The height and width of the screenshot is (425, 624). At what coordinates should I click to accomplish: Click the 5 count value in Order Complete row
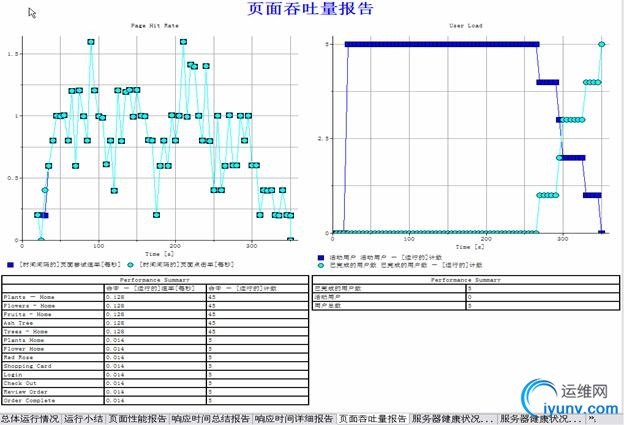[210, 400]
